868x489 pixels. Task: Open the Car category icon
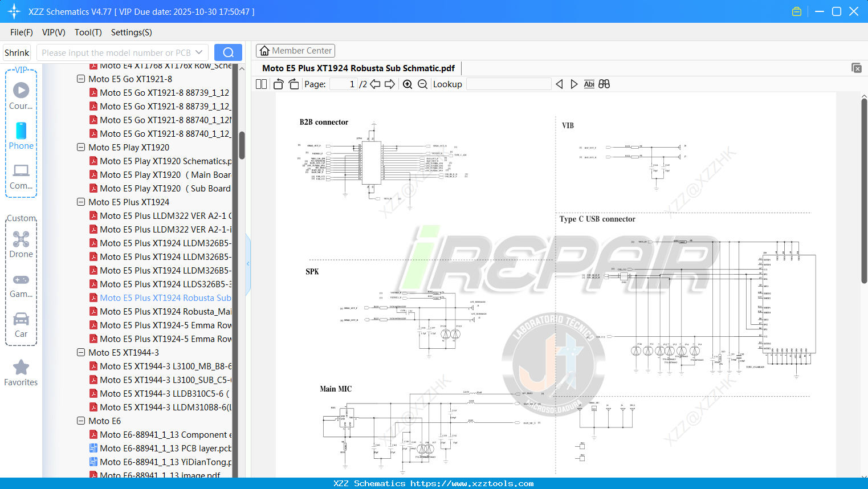[21, 325]
